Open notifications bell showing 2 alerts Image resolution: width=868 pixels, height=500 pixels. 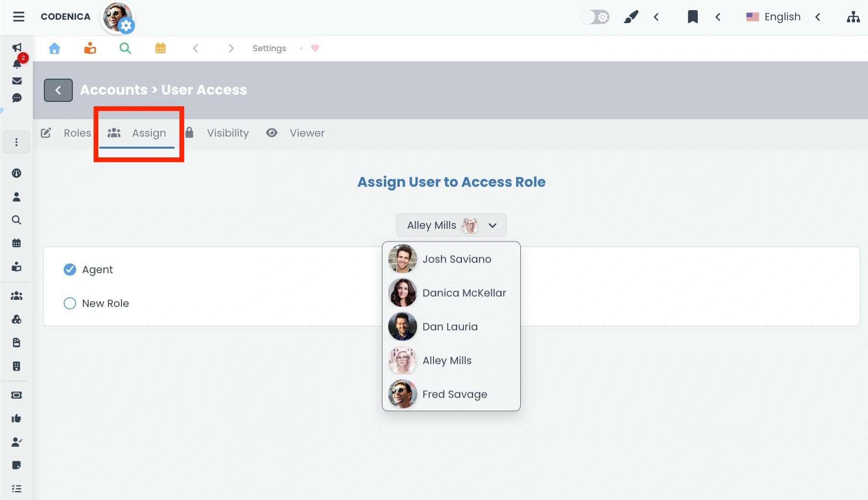[17, 64]
